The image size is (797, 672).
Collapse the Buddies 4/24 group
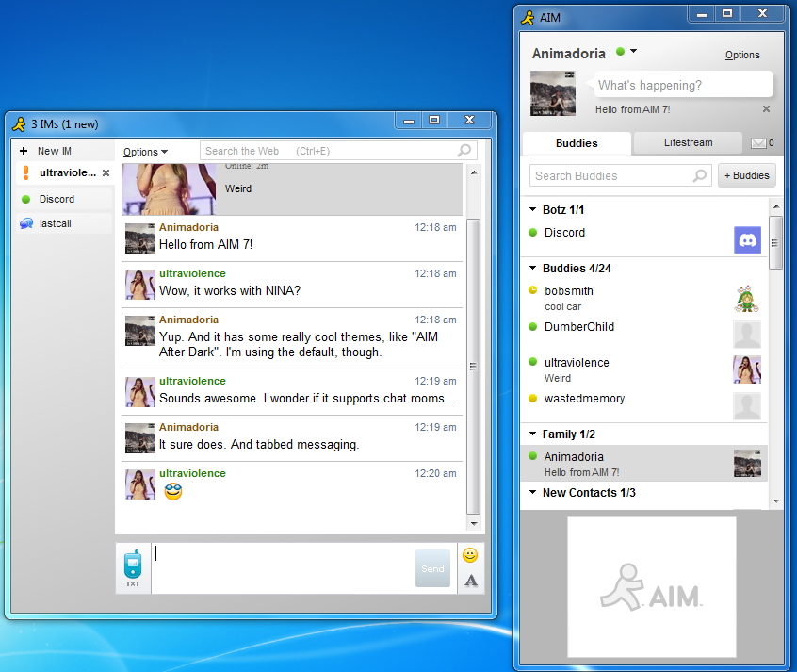532,268
